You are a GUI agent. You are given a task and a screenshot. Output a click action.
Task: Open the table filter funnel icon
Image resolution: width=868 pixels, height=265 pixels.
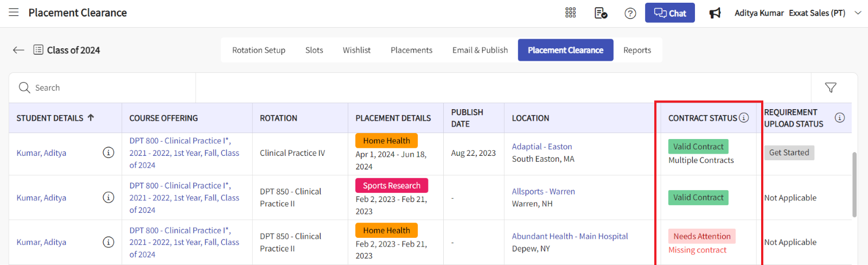click(830, 87)
